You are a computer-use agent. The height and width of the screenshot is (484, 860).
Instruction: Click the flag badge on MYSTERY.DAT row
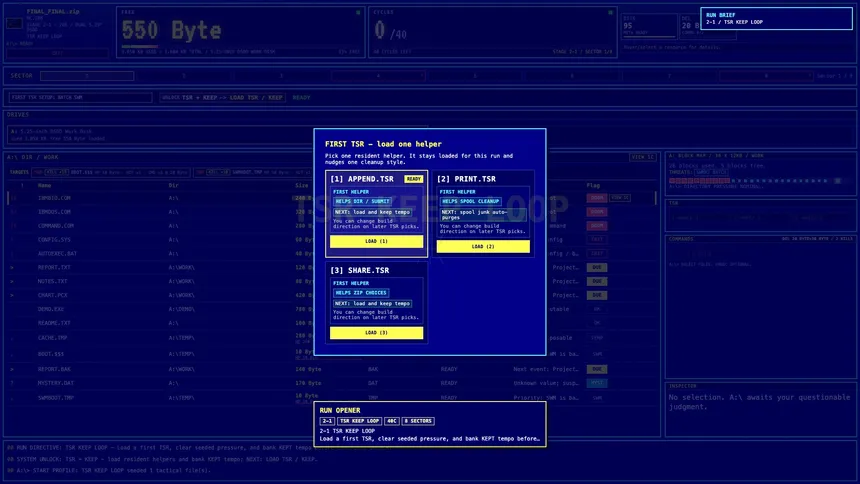coord(597,383)
